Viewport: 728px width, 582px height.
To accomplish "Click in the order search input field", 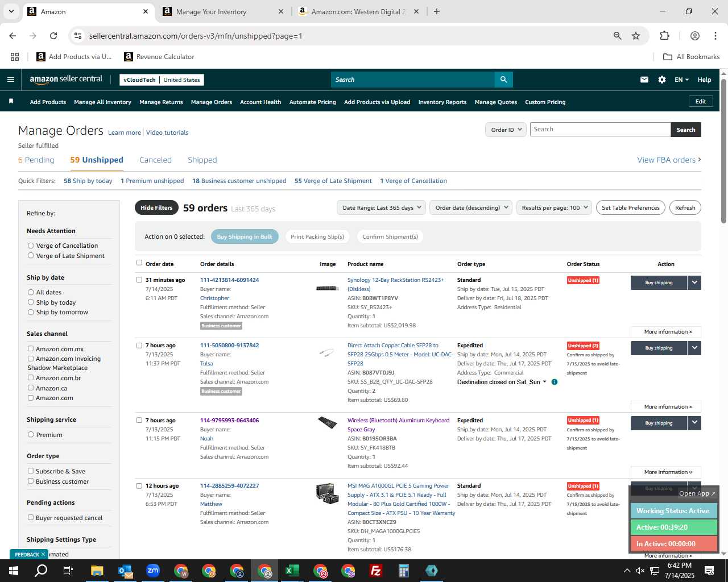I will pos(600,130).
